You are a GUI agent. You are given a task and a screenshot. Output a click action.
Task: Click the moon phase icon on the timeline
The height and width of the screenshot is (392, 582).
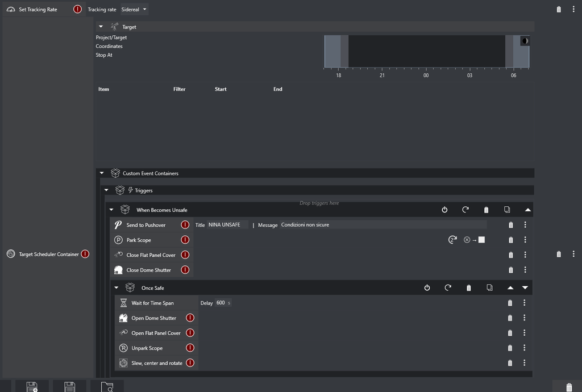point(525,41)
